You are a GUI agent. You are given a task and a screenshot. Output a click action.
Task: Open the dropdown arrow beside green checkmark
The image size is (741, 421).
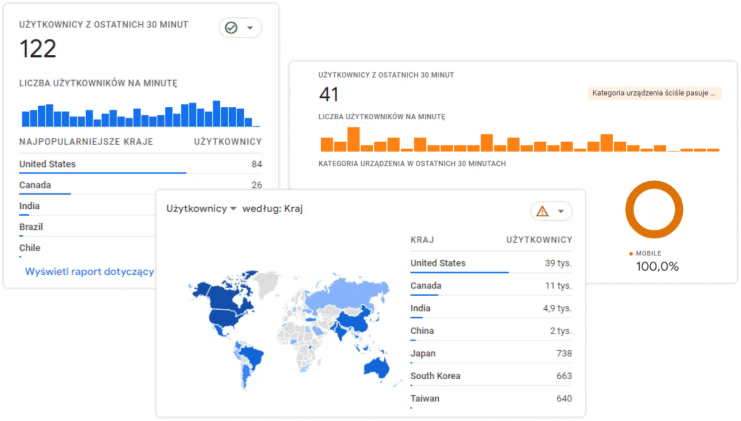250,28
